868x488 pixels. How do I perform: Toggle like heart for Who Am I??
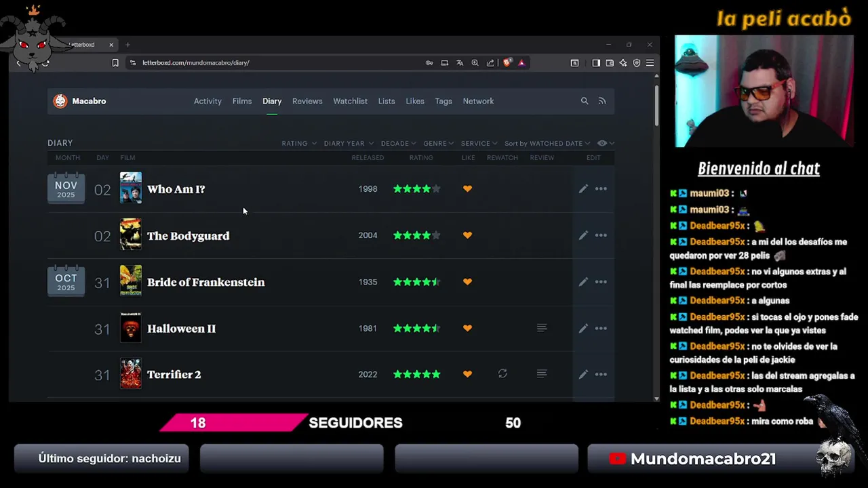[467, 188]
